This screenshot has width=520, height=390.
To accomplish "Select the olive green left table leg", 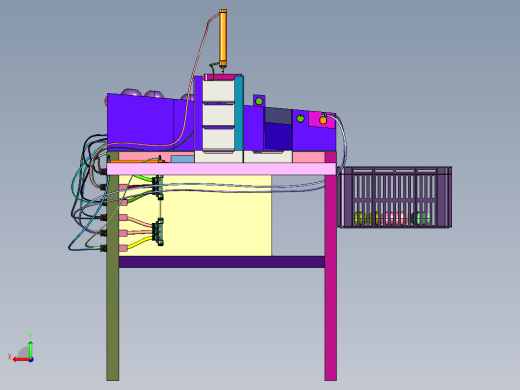I will (x=113, y=267).
